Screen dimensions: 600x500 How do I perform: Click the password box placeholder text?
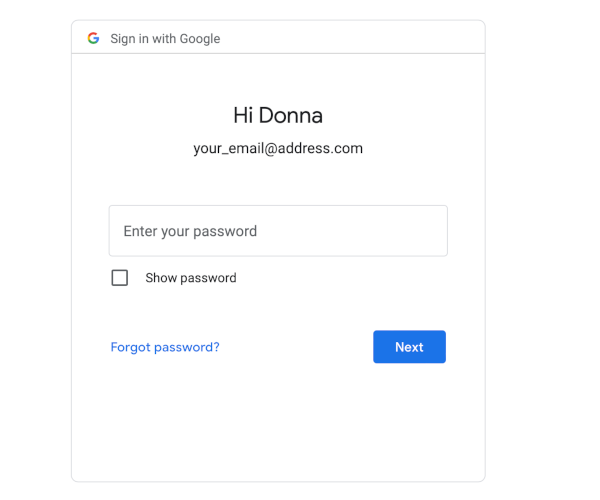point(190,231)
